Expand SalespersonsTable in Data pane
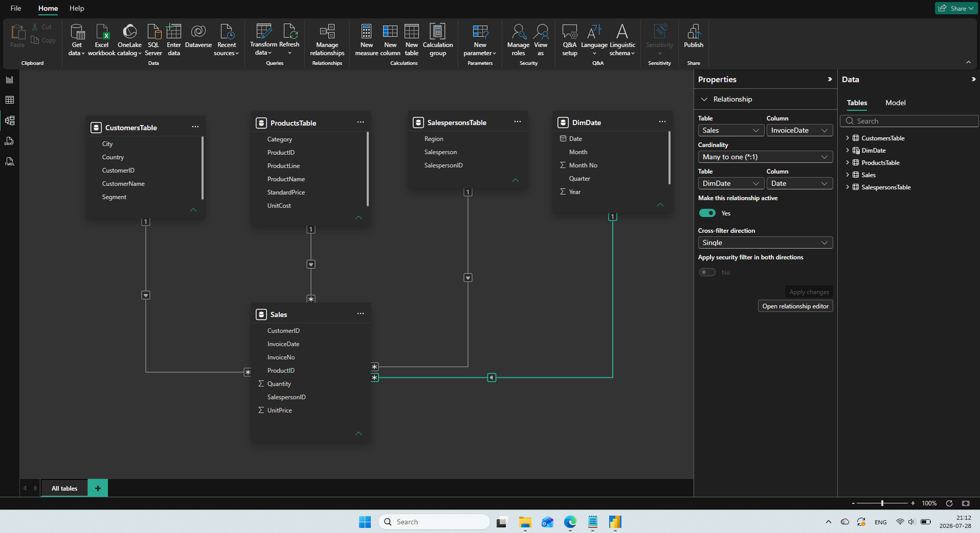980x533 pixels. (848, 187)
